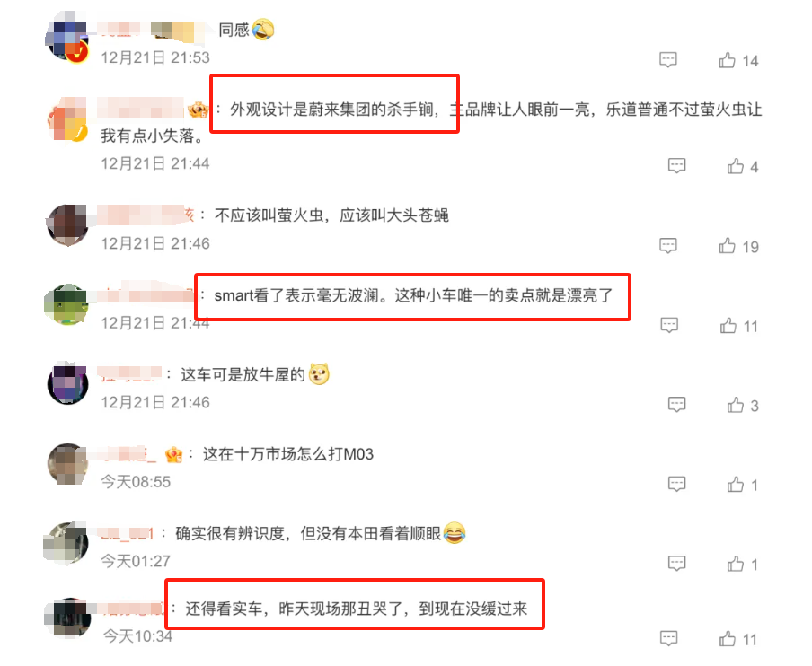Screen dimensions: 812x666
Task: Reply to the 还得看实车 comment
Action: [668, 638]
